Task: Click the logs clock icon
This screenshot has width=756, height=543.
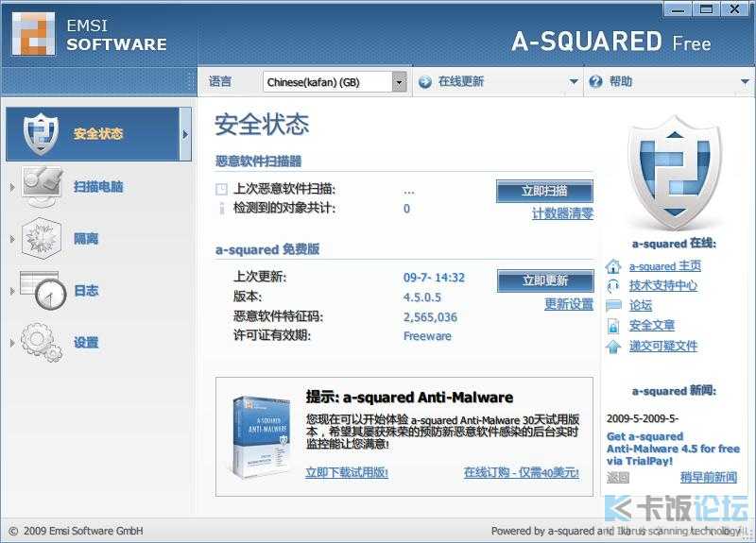Action: (x=43, y=291)
